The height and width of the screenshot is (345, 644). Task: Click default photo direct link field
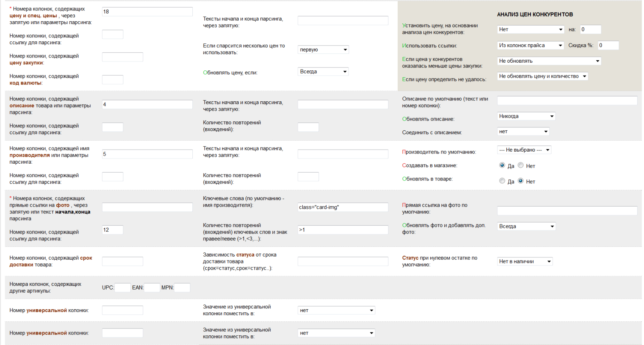tap(567, 211)
